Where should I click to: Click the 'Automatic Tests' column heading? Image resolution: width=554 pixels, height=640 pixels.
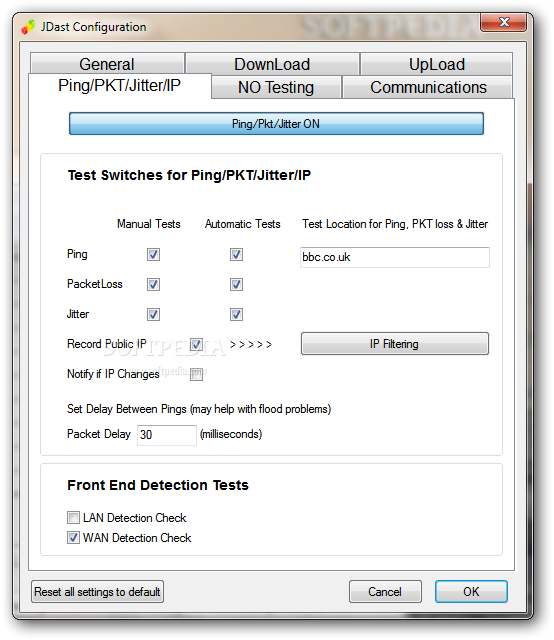click(243, 224)
